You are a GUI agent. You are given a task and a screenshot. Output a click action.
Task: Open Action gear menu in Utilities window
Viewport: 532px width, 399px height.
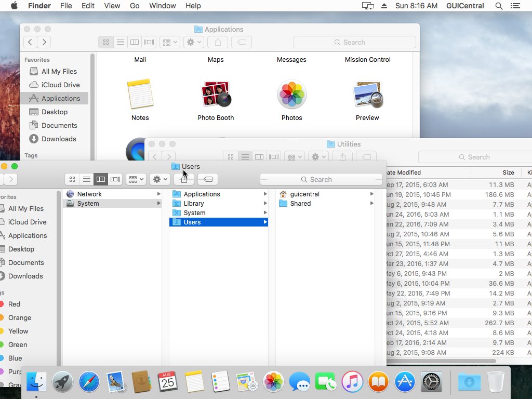318,157
